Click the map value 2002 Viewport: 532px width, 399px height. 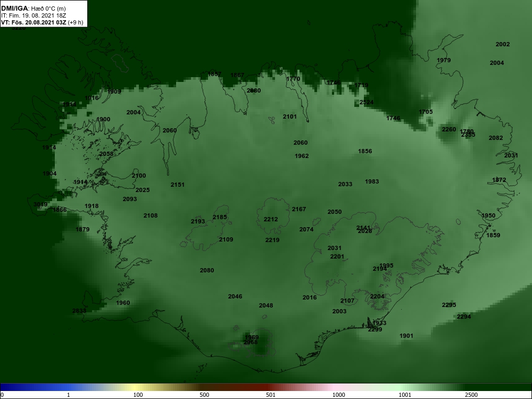tap(503, 44)
